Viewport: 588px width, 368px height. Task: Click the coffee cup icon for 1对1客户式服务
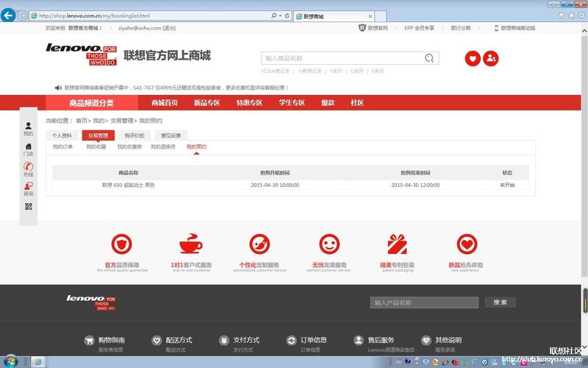pyautogui.click(x=191, y=244)
